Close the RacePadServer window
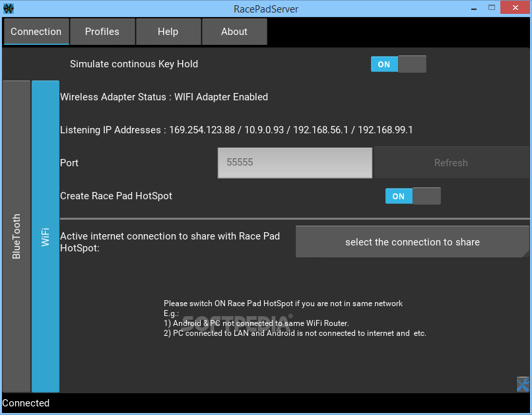532x415 pixels. pyautogui.click(x=515, y=7)
